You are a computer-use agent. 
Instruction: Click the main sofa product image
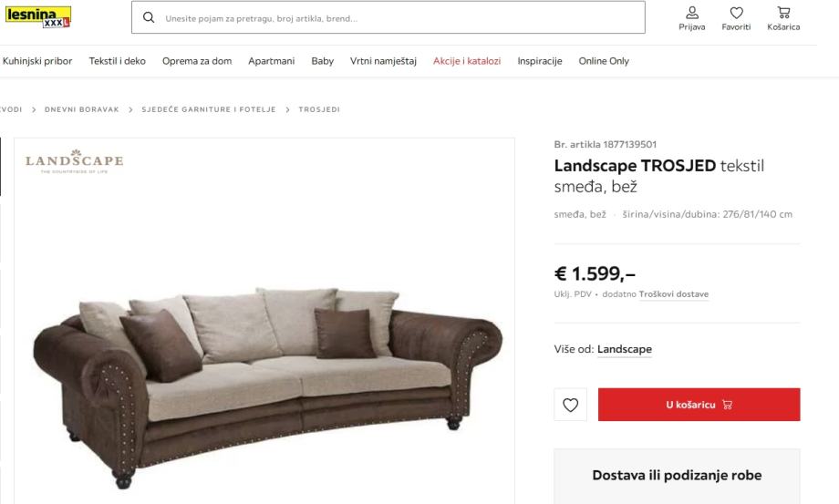264,374
